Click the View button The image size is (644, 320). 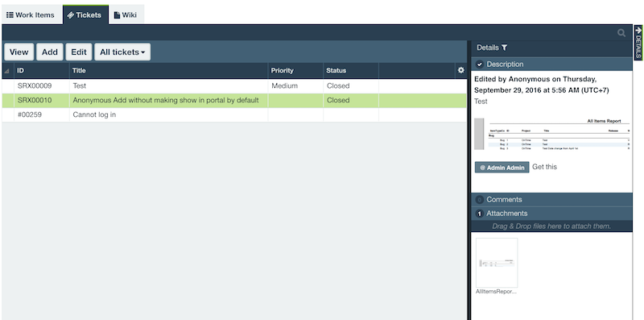(19, 52)
